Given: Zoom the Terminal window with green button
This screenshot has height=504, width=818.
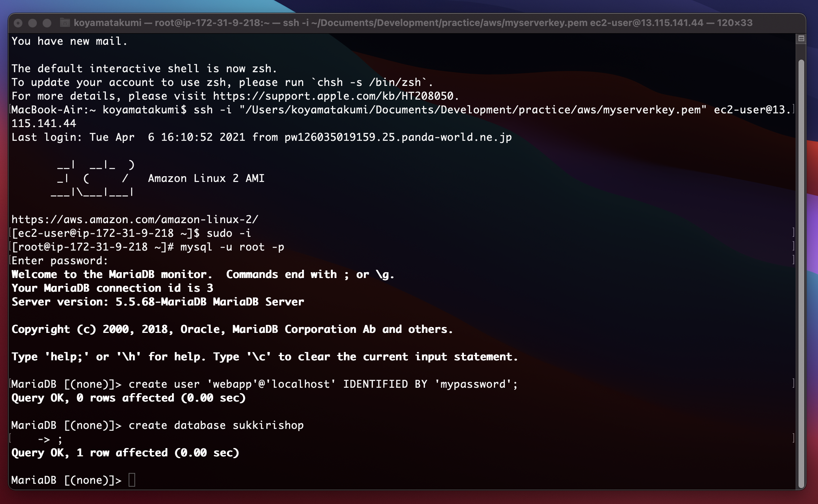Looking at the screenshot, I should pyautogui.click(x=47, y=23).
